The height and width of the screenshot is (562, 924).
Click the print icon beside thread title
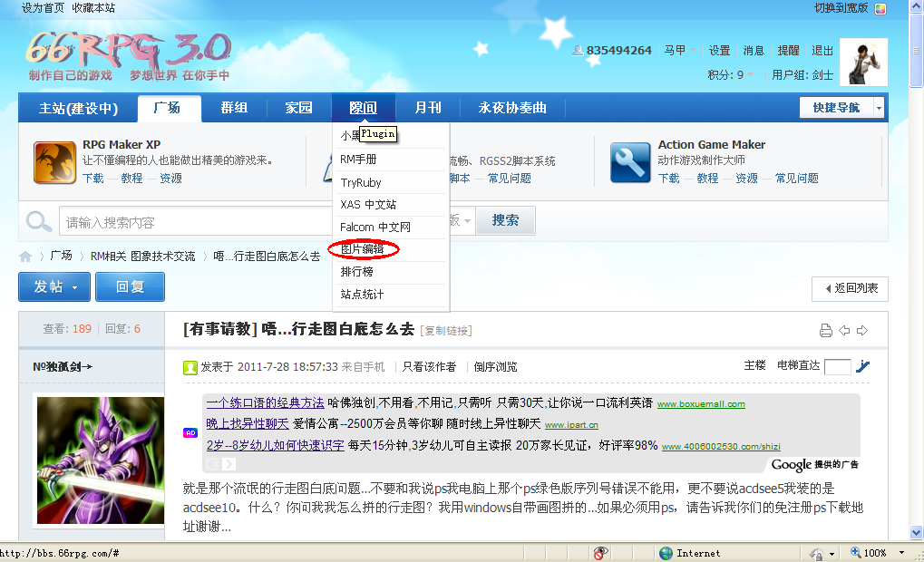[x=825, y=331]
